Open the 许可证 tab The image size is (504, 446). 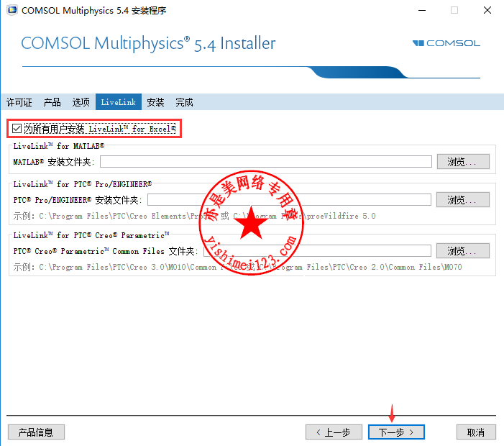[x=19, y=102]
